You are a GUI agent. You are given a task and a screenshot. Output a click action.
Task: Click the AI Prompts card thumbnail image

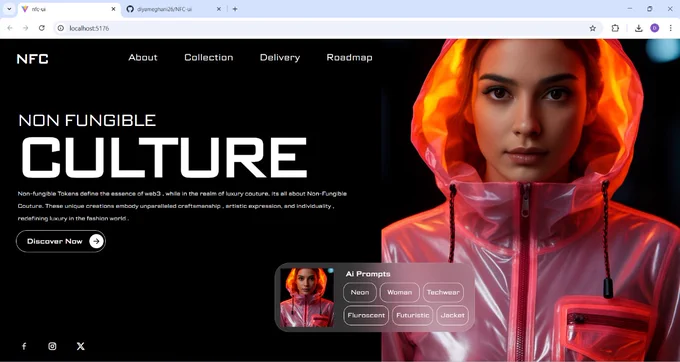[x=307, y=297]
